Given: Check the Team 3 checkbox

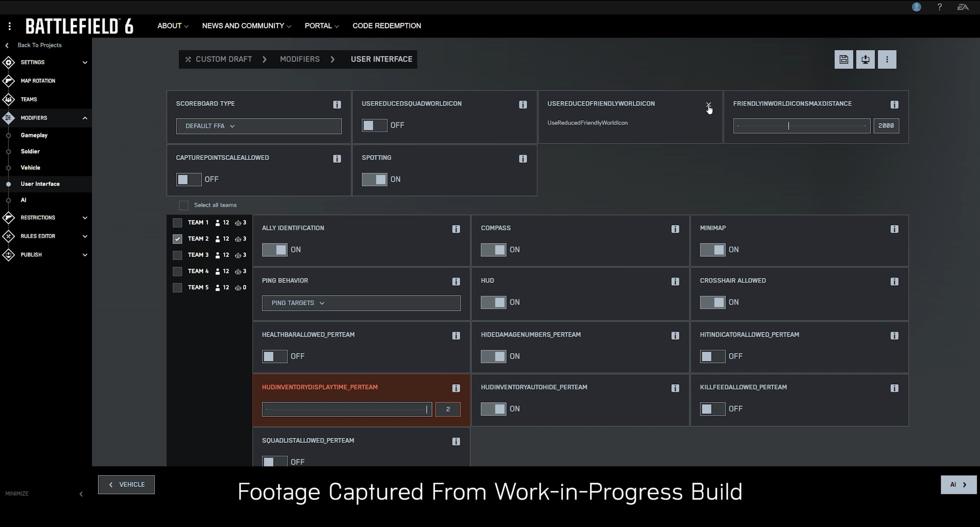Looking at the screenshot, I should (x=177, y=255).
